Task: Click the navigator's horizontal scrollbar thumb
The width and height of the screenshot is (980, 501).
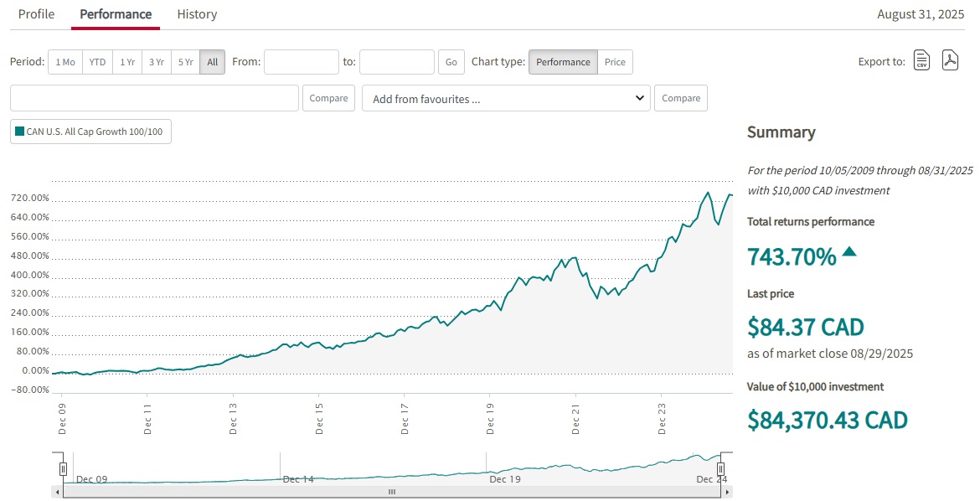Action: click(x=390, y=492)
